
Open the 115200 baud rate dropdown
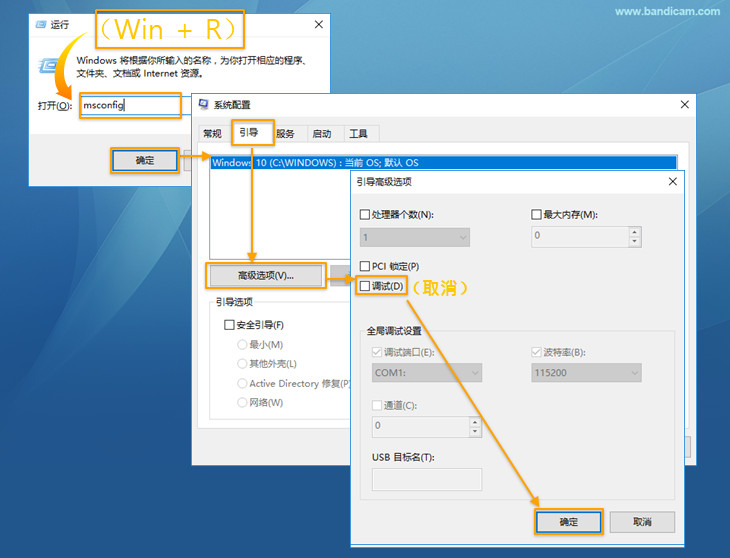pyautogui.click(x=587, y=373)
